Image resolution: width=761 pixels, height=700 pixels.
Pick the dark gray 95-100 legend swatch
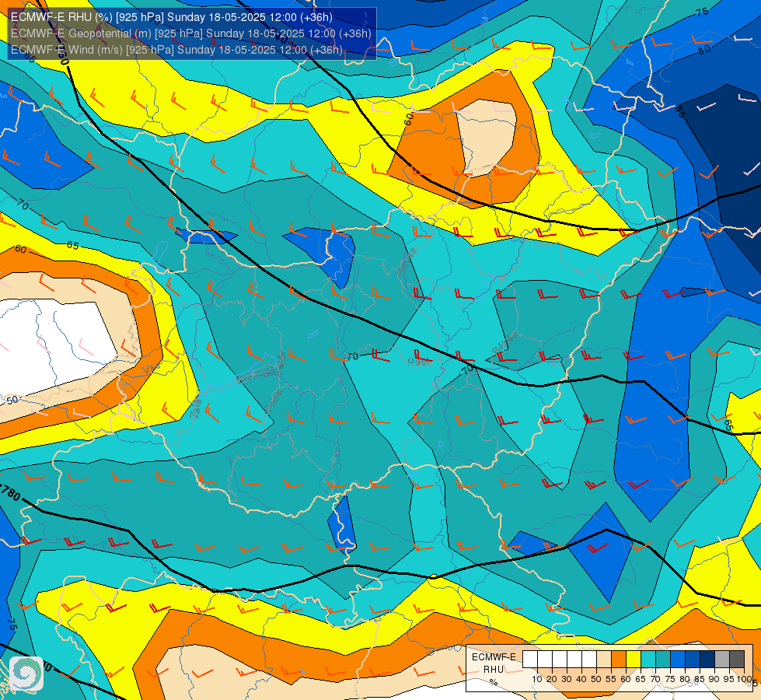pos(737,659)
